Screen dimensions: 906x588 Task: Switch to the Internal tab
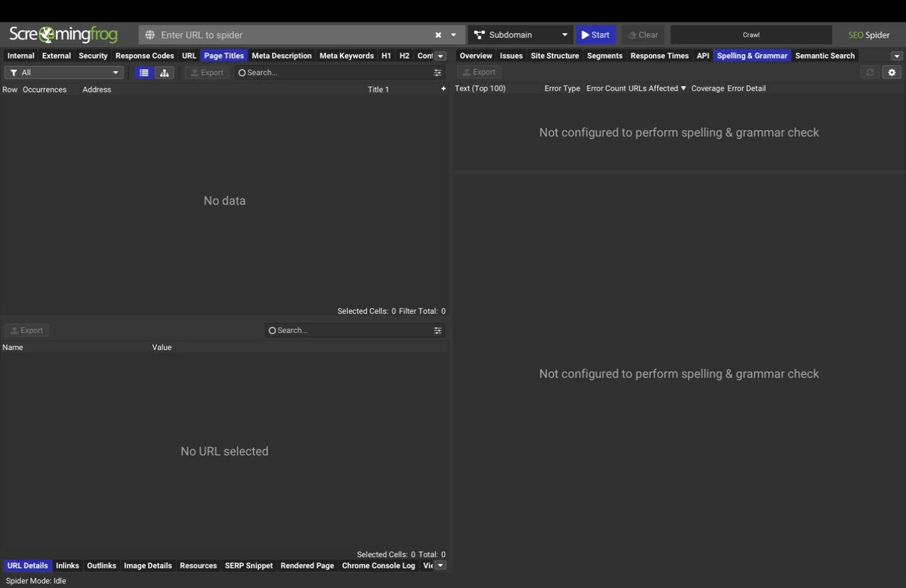[20, 56]
